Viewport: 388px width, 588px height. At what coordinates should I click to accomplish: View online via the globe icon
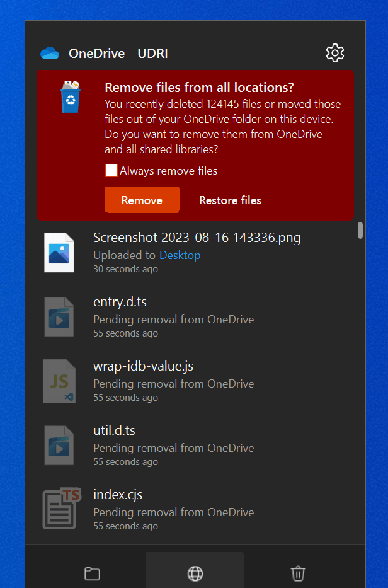(195, 574)
